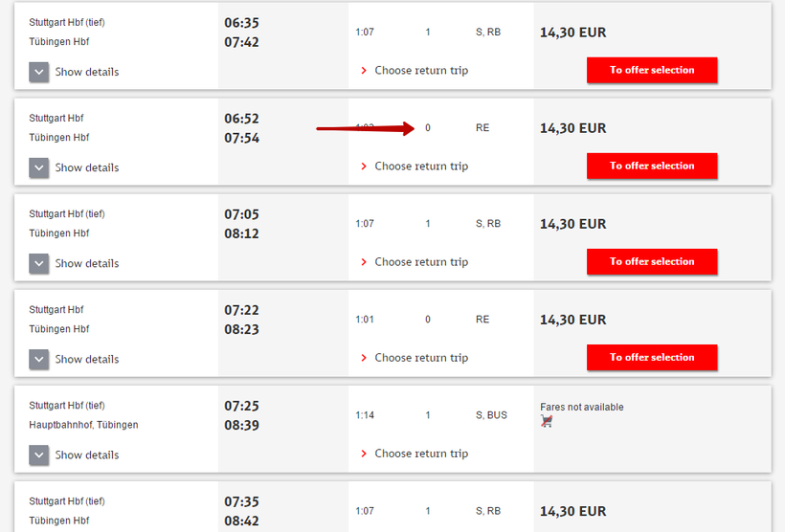Click the Fares not available text
This screenshot has width=785, height=532.
click(581, 407)
